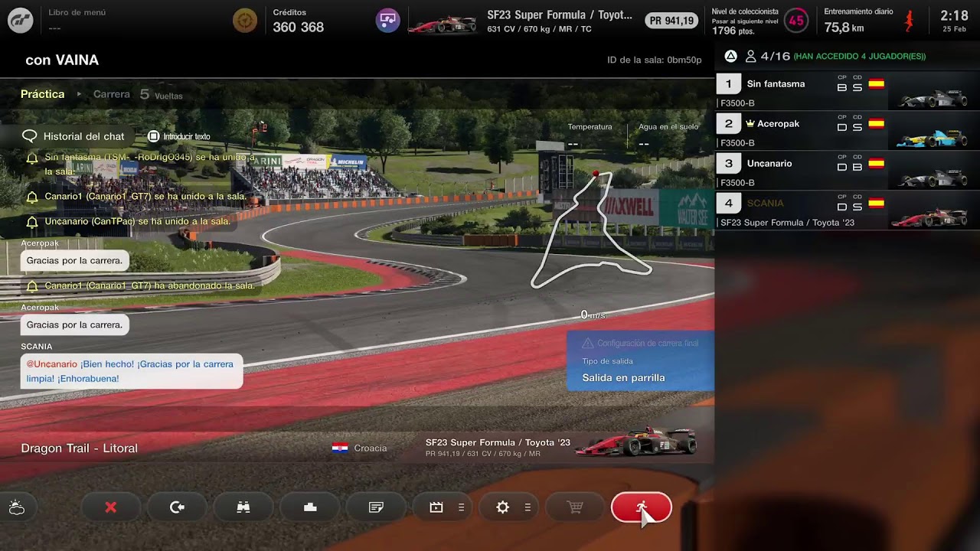The width and height of the screenshot is (980, 551).
Task: Click the Dragon Trail - Litoral track name
Action: (80, 448)
